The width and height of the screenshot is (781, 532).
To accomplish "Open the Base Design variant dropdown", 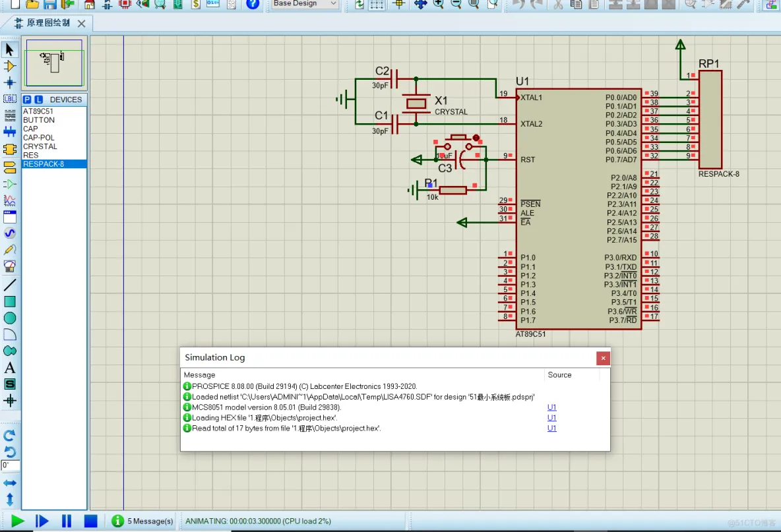I will click(304, 4).
